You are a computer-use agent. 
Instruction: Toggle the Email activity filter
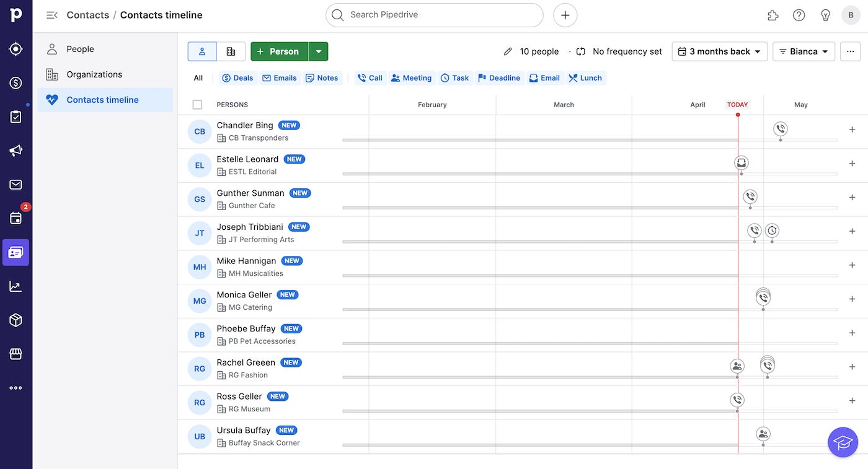click(544, 78)
